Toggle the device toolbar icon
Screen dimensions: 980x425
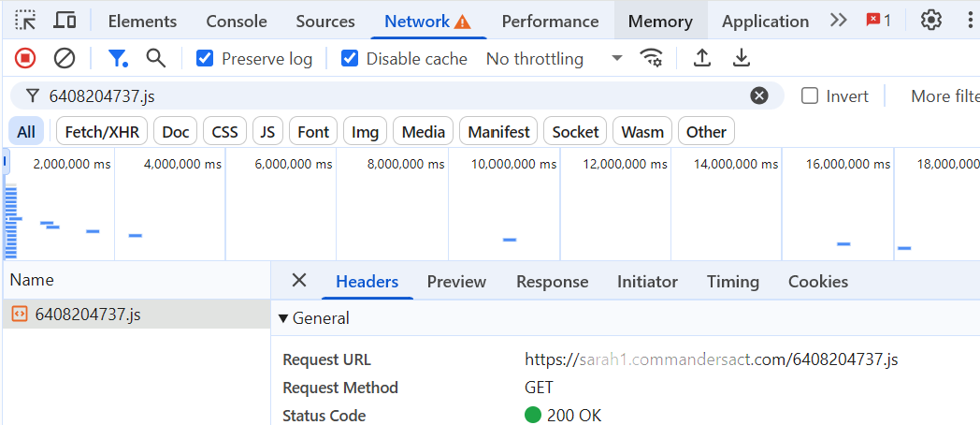click(65, 20)
